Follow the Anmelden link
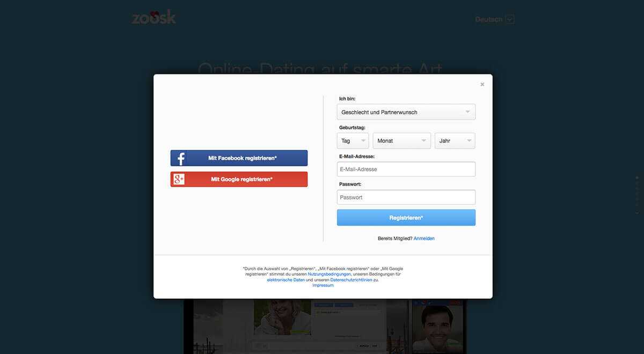The image size is (644, 354). pos(424,239)
